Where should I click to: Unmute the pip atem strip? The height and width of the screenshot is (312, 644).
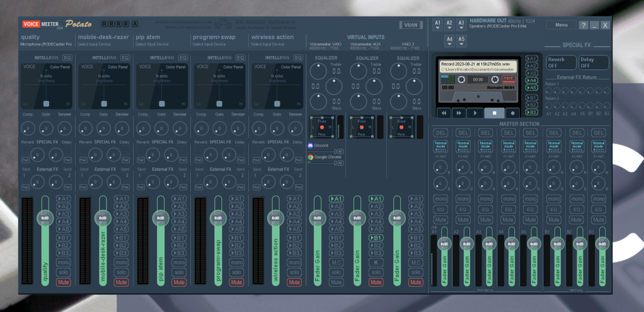click(179, 282)
